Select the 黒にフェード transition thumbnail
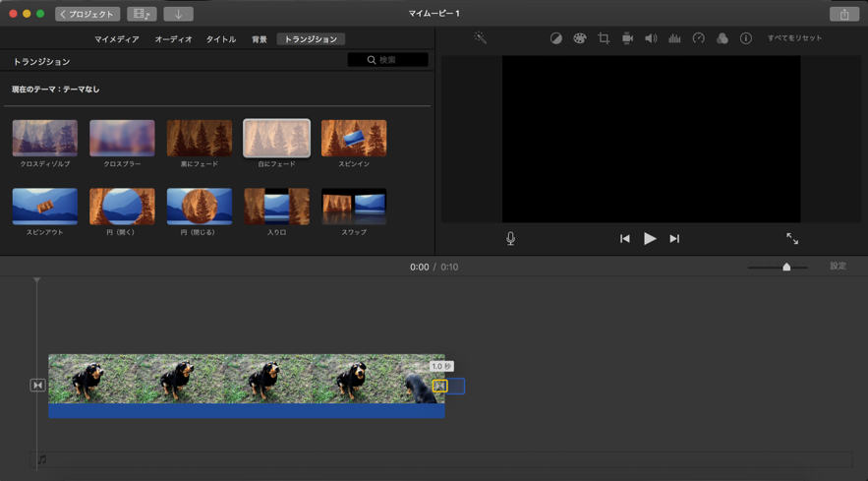The image size is (868, 481). (200, 138)
